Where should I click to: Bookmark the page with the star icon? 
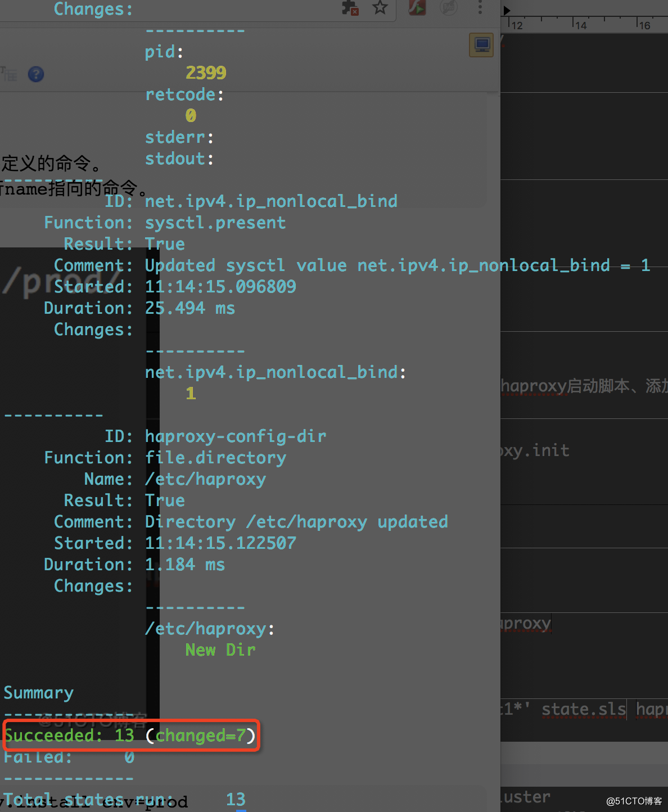(380, 7)
